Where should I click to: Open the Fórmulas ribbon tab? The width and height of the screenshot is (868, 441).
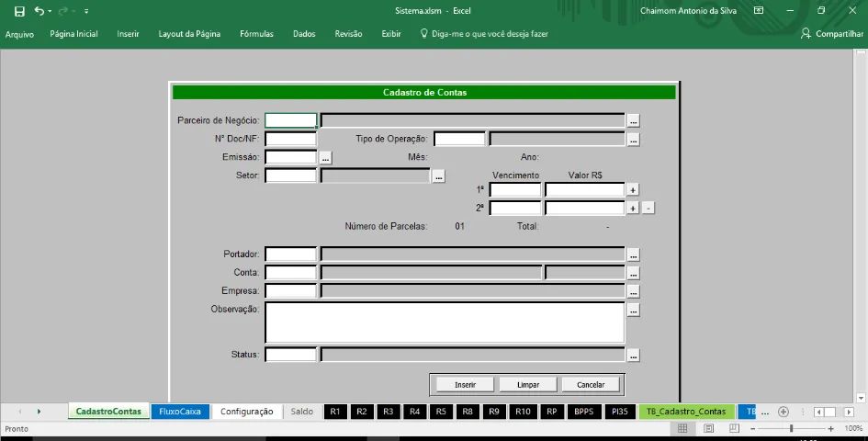pos(256,33)
